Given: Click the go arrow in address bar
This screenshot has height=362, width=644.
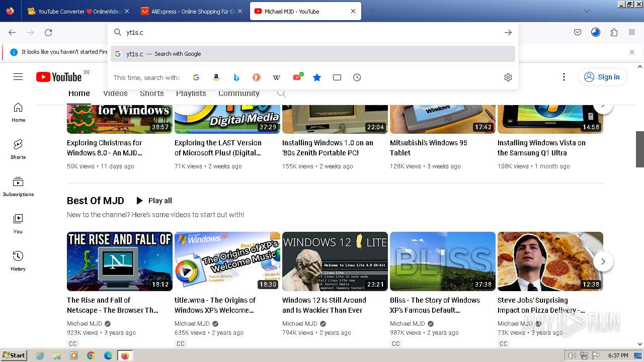Looking at the screenshot, I should (508, 32).
